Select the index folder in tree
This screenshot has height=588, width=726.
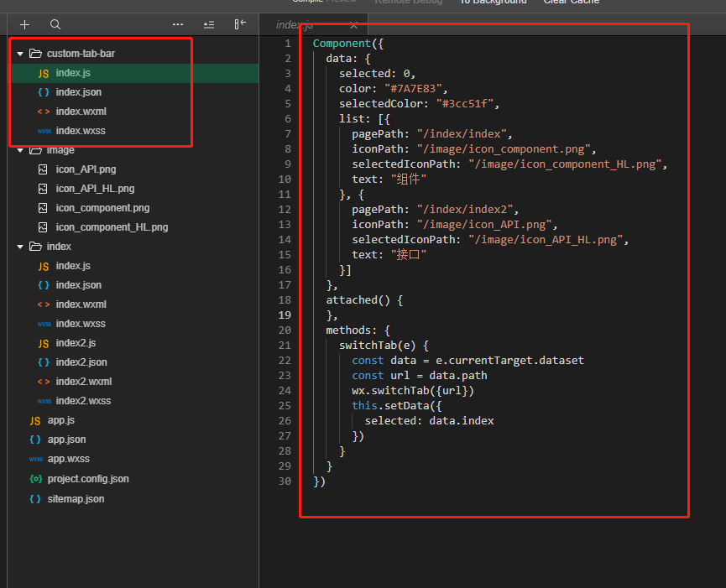click(x=59, y=247)
